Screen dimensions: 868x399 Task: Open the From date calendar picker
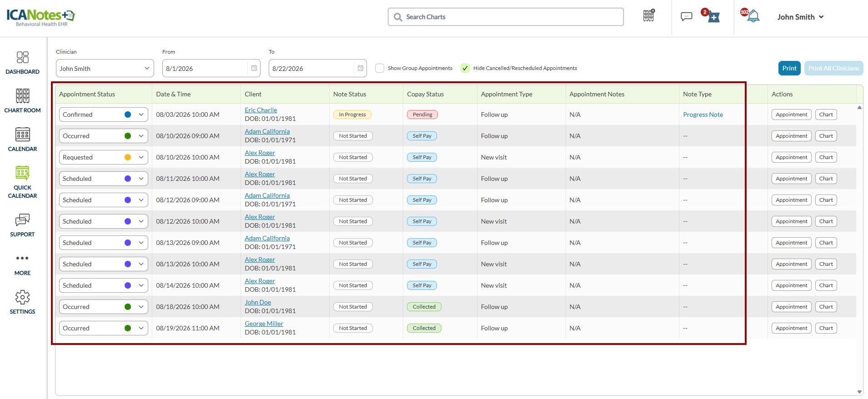[x=254, y=68]
